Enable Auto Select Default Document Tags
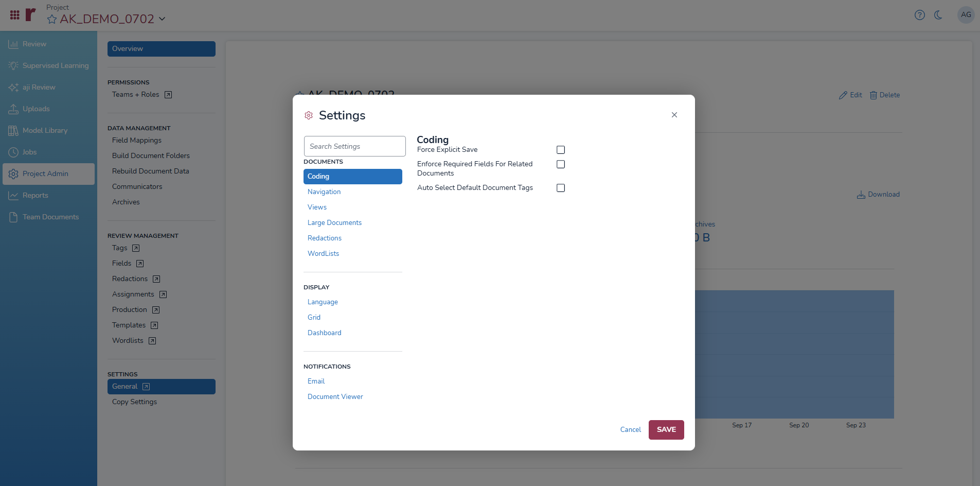 (561, 188)
